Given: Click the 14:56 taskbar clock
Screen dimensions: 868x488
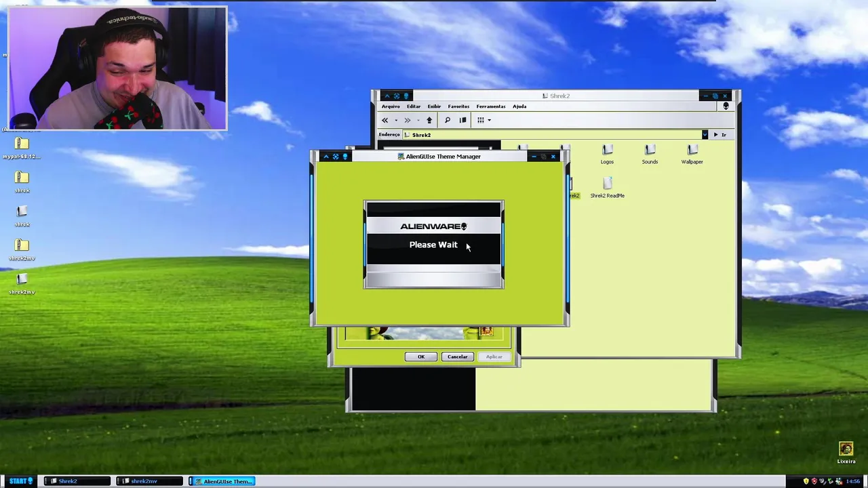Looking at the screenshot, I should coord(853,481).
